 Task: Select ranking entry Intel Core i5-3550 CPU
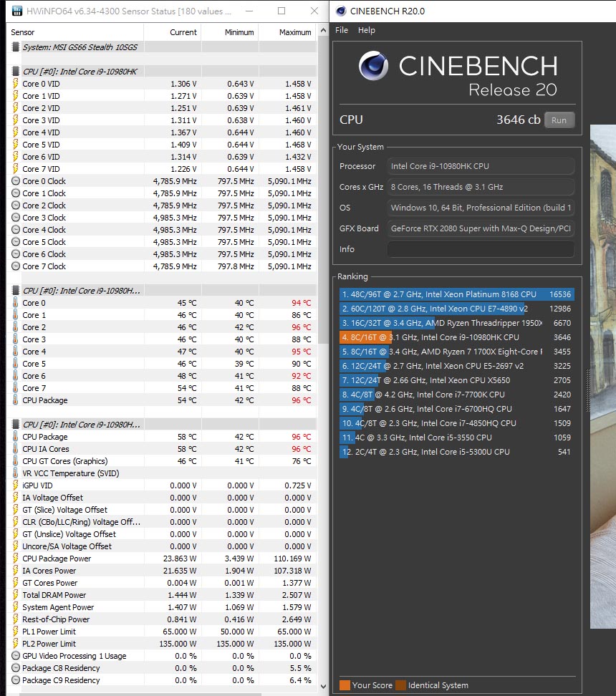pos(456,438)
